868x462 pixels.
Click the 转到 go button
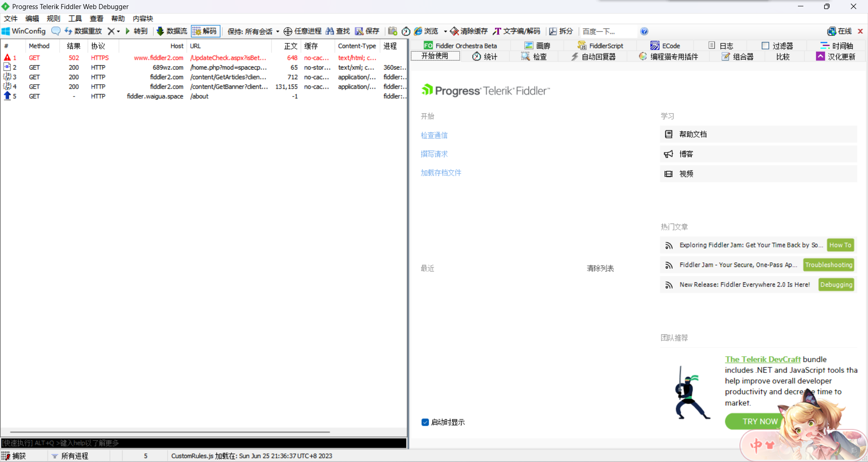tap(137, 31)
